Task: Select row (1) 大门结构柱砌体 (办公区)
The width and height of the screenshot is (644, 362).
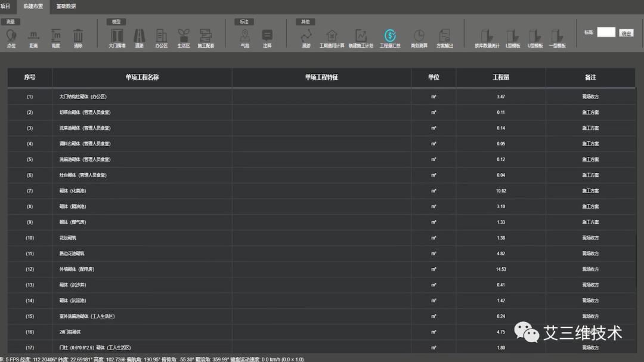Action: click(x=321, y=97)
